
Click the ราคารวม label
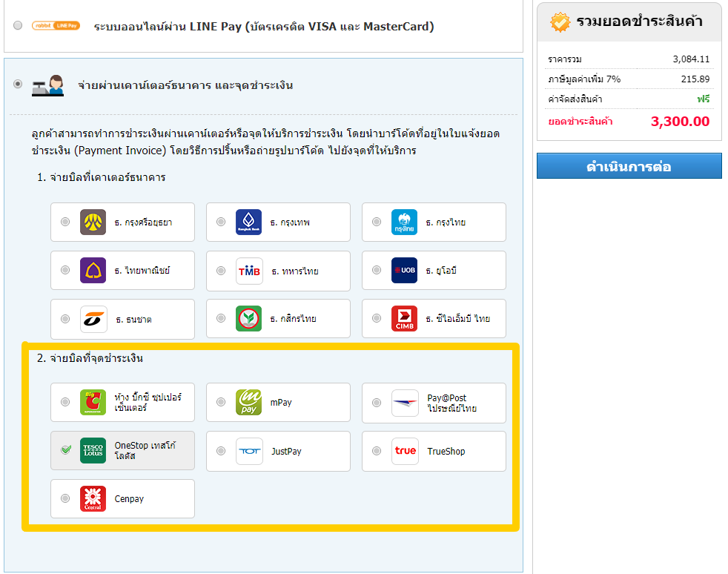click(565, 59)
